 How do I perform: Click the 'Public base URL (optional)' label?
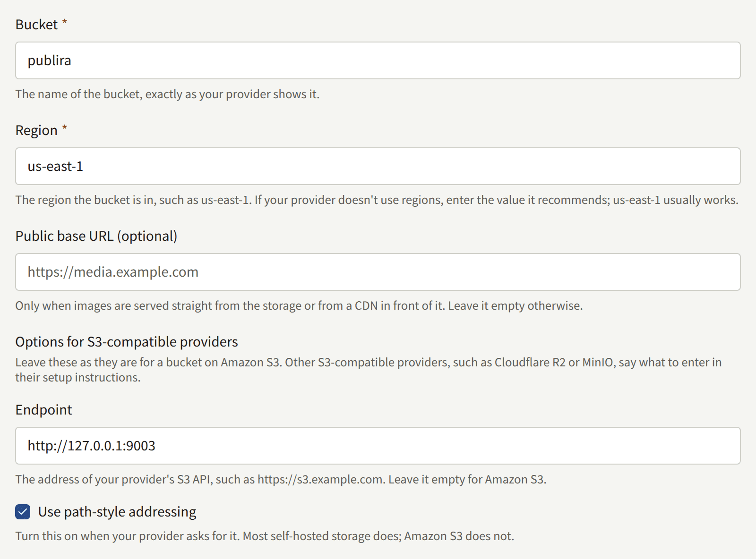96,236
